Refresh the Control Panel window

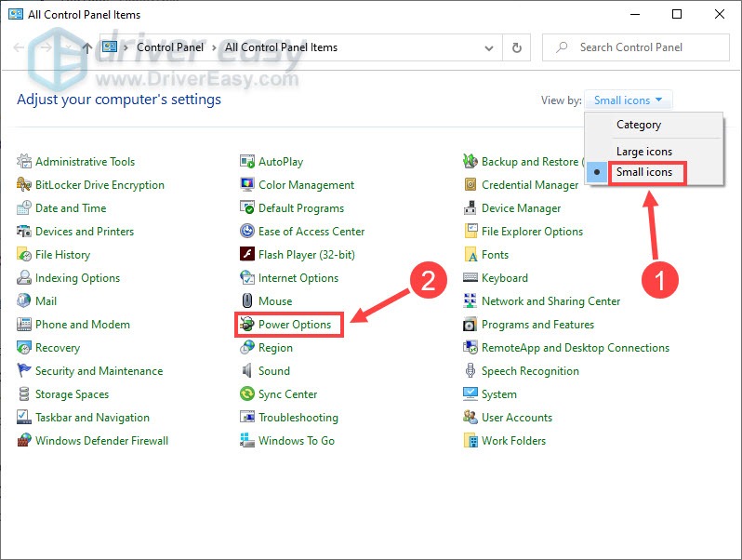tap(517, 47)
